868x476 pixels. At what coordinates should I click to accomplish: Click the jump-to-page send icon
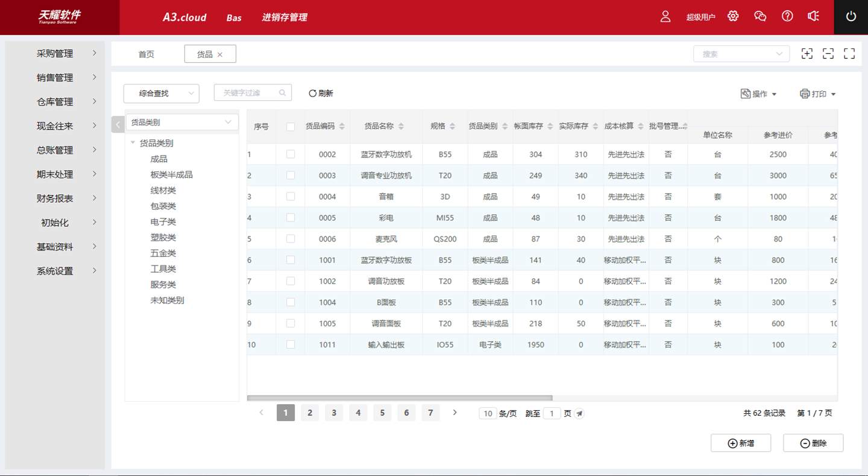[x=579, y=414]
